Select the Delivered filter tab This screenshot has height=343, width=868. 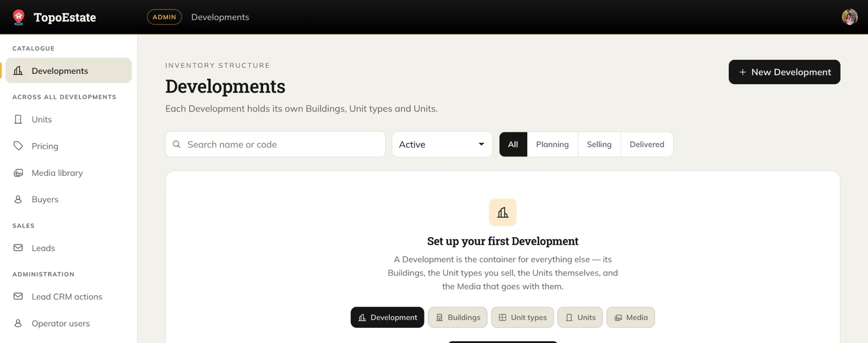click(647, 144)
